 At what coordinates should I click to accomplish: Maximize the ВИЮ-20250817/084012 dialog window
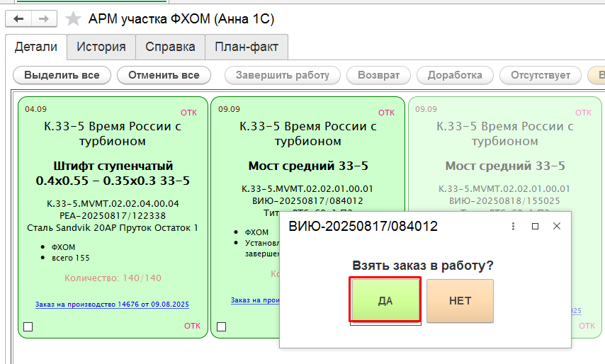[535, 226]
